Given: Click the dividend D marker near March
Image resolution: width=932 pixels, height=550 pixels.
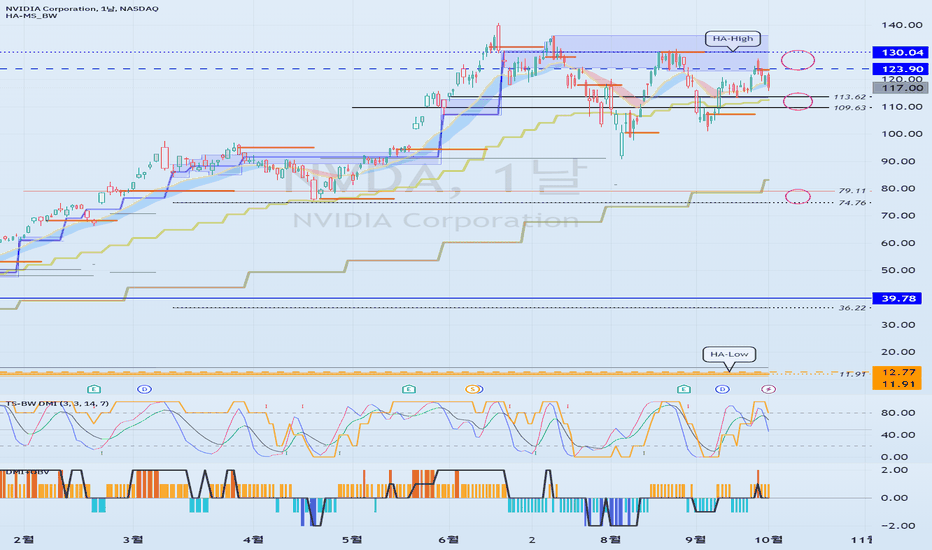Looking at the screenshot, I should click(x=144, y=389).
